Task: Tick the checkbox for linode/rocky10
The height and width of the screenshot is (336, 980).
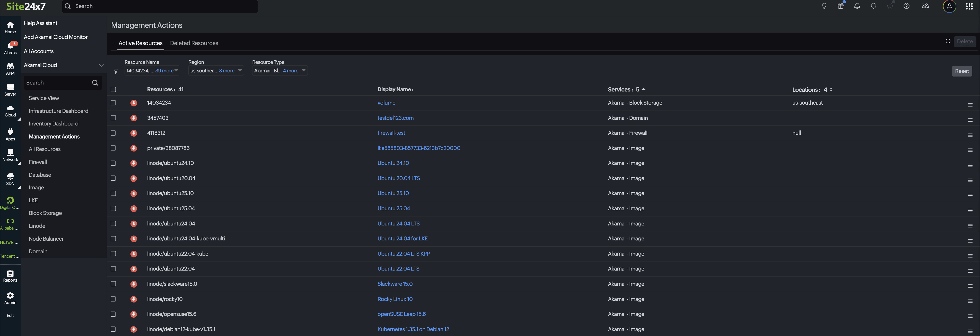Action: pyautogui.click(x=113, y=299)
